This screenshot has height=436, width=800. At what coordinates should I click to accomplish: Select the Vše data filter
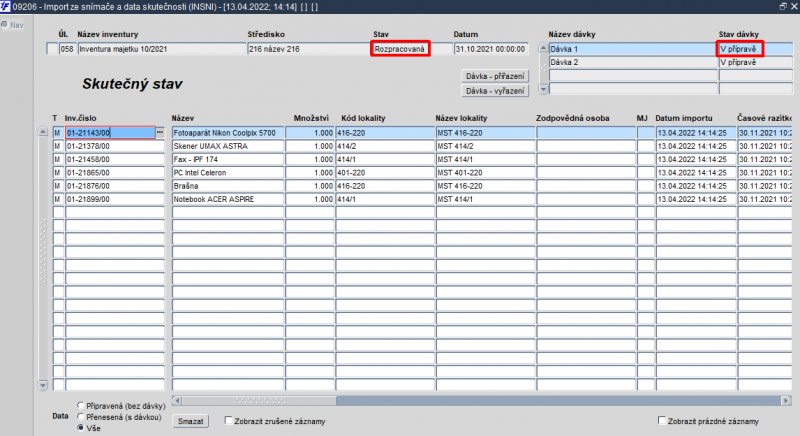point(81,428)
